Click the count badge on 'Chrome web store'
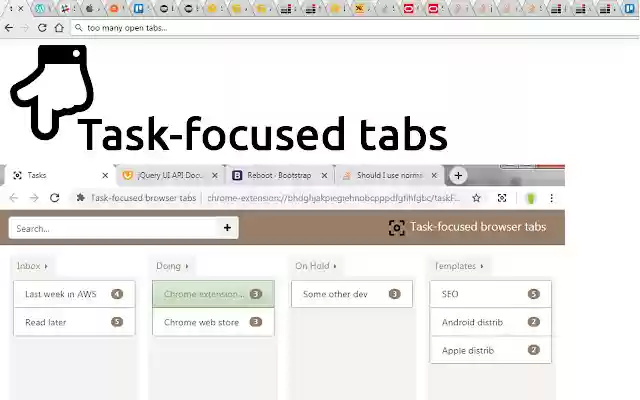 [256, 322]
